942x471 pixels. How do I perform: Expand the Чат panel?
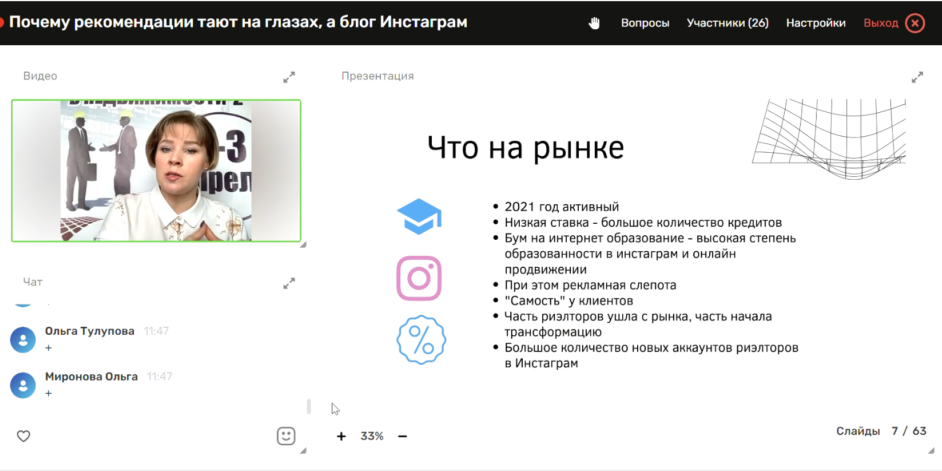tap(289, 283)
